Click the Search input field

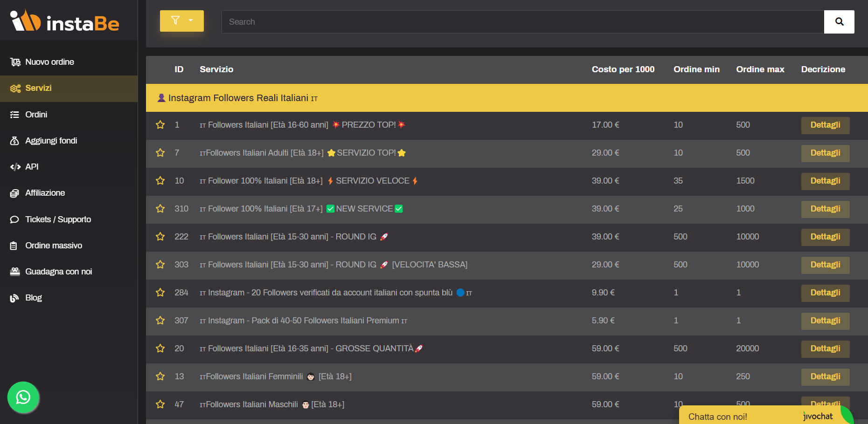click(522, 22)
